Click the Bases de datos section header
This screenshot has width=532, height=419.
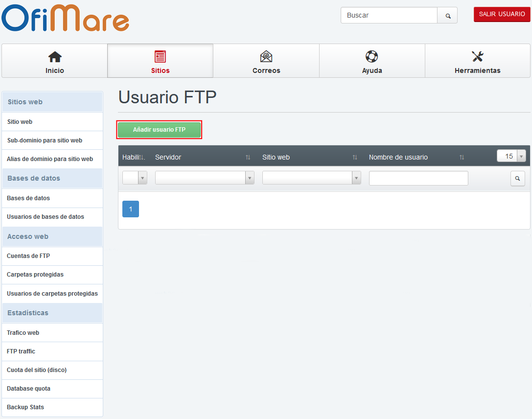point(52,179)
